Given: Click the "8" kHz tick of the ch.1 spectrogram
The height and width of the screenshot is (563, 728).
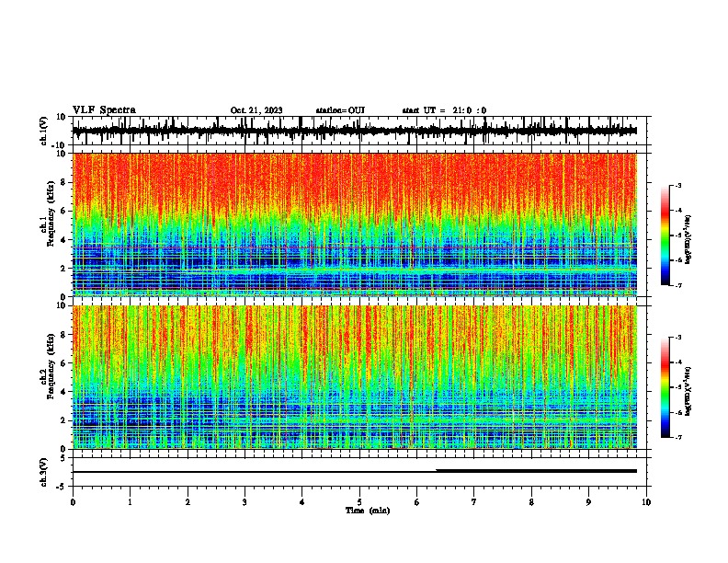Looking at the screenshot, I should click(x=64, y=182).
